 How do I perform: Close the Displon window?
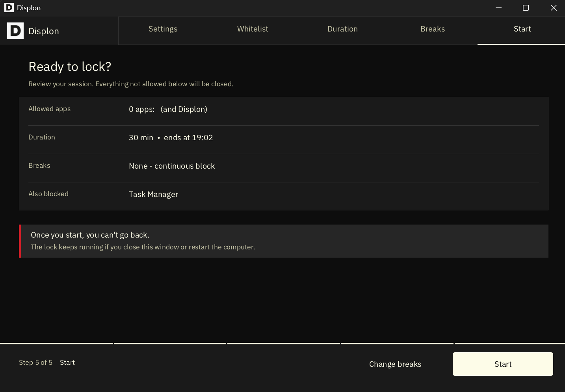(x=554, y=7)
